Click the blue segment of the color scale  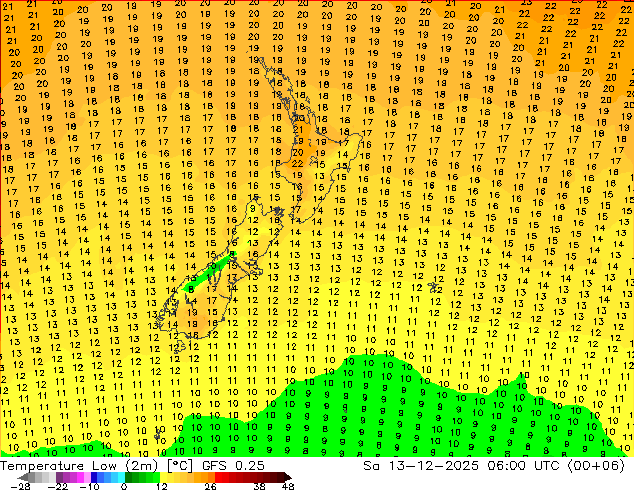(108, 477)
